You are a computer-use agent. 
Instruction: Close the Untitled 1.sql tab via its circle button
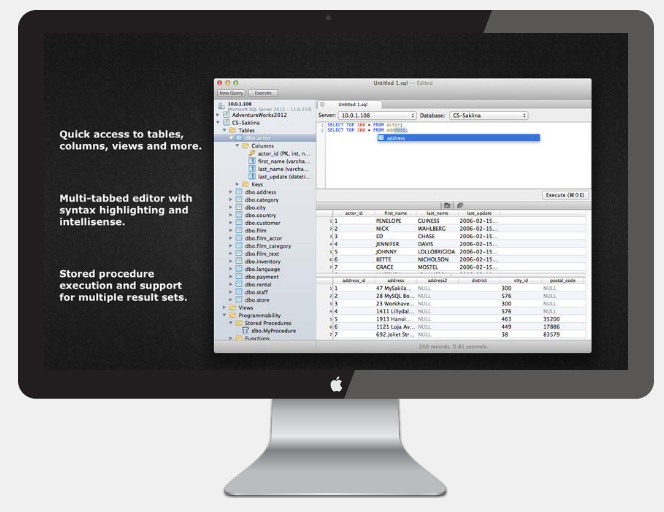click(322, 104)
